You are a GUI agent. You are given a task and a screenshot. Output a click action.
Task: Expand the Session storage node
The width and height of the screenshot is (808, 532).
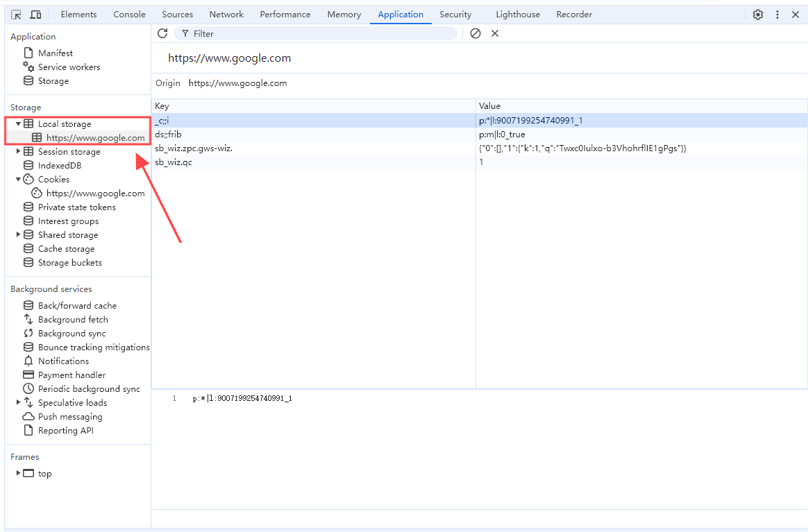click(x=18, y=151)
